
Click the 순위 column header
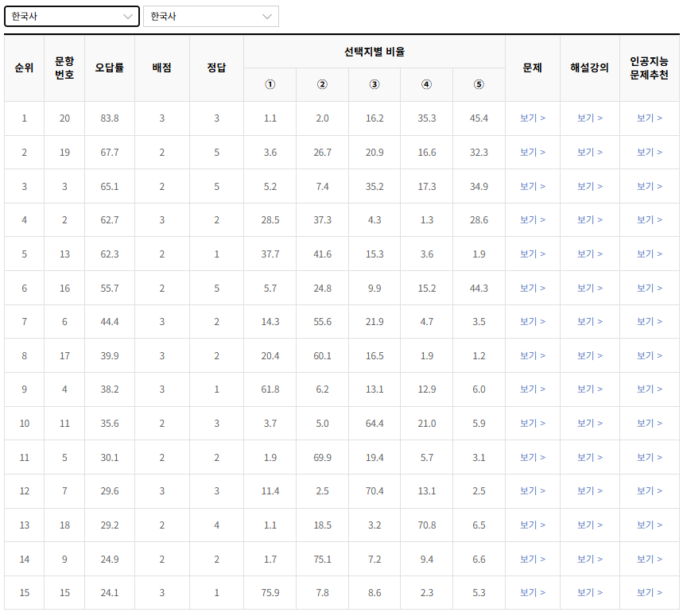tap(24, 68)
